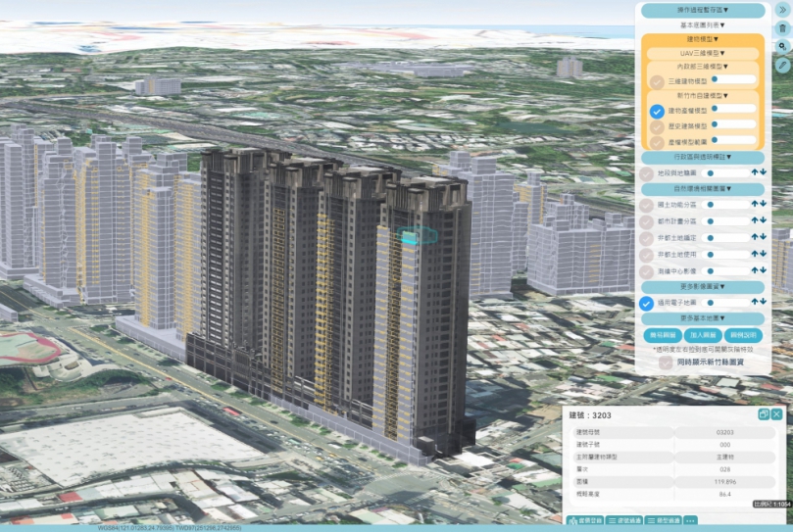
Task: Click the trash can delete icon
Action: click(782, 28)
